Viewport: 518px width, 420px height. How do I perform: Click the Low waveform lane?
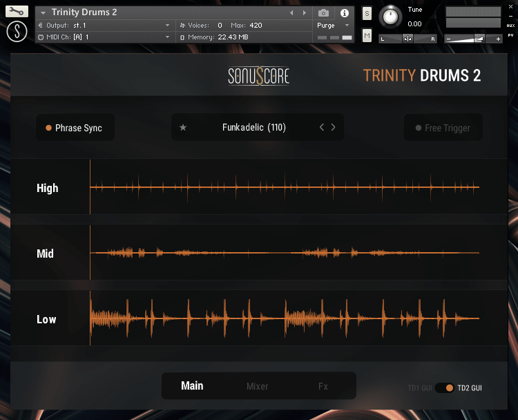pos(285,319)
